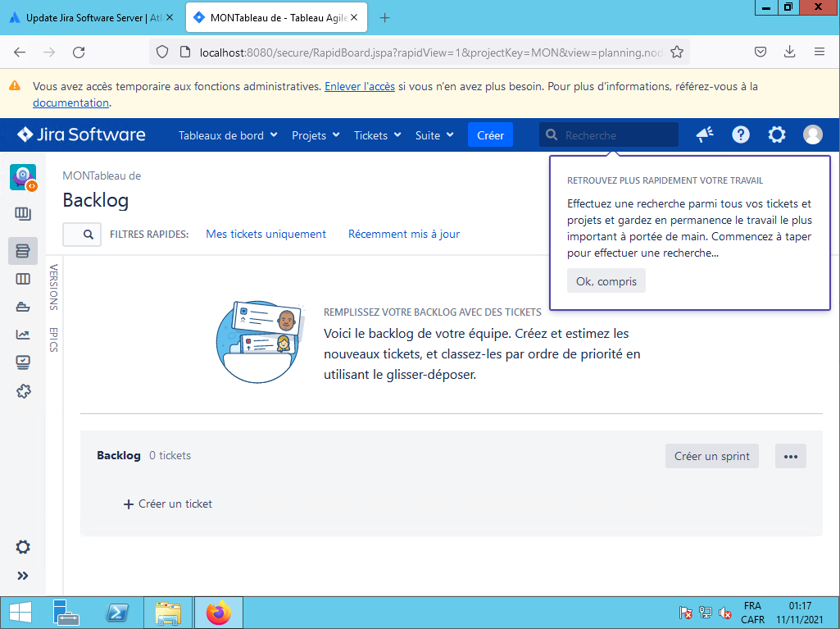Open the Add-ons puzzle piece icon

[x=23, y=391]
